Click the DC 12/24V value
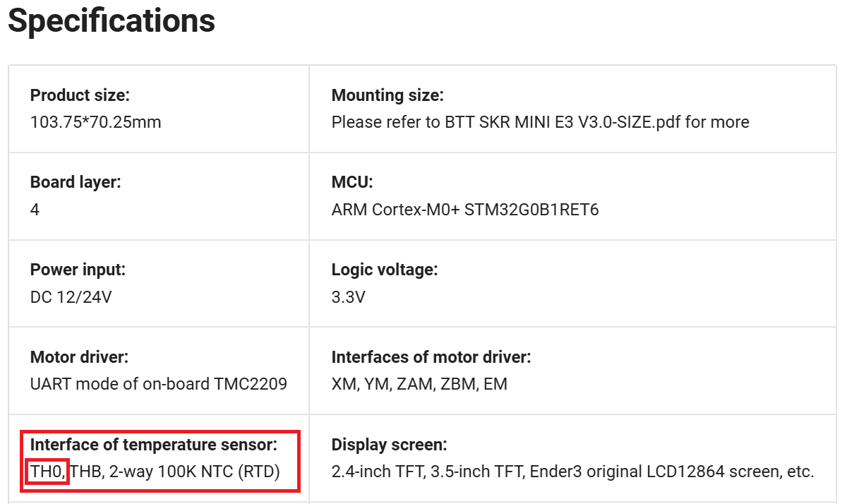The width and height of the screenshot is (842, 504). coord(71,297)
